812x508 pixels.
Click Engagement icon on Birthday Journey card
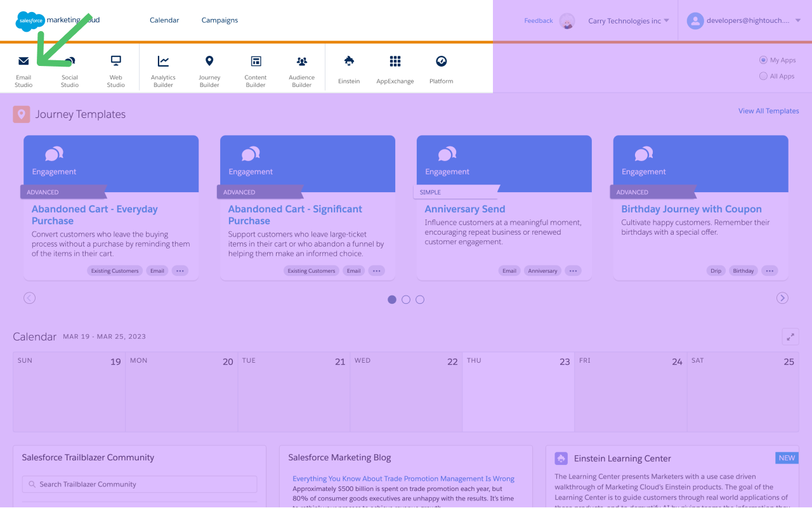tap(644, 153)
